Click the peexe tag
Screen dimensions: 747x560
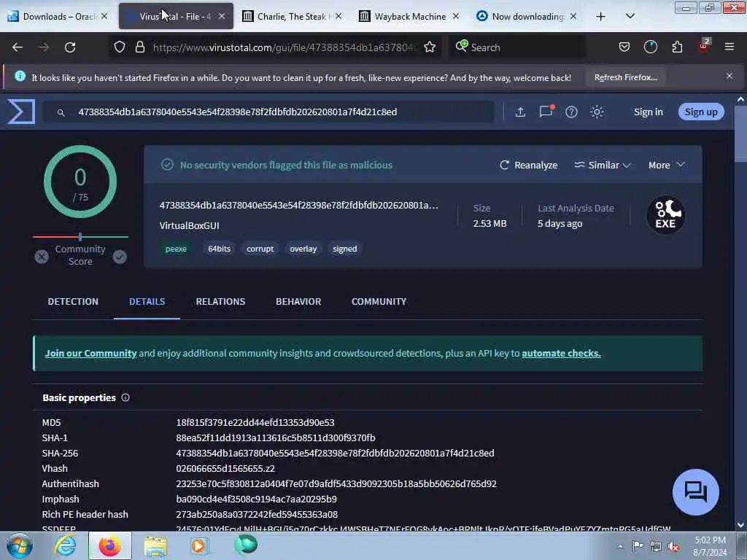(x=176, y=249)
